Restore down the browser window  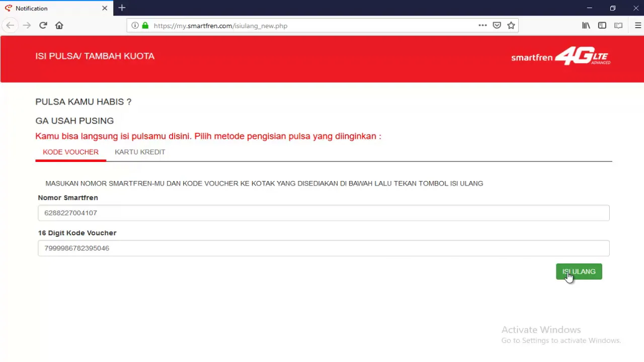coord(612,8)
